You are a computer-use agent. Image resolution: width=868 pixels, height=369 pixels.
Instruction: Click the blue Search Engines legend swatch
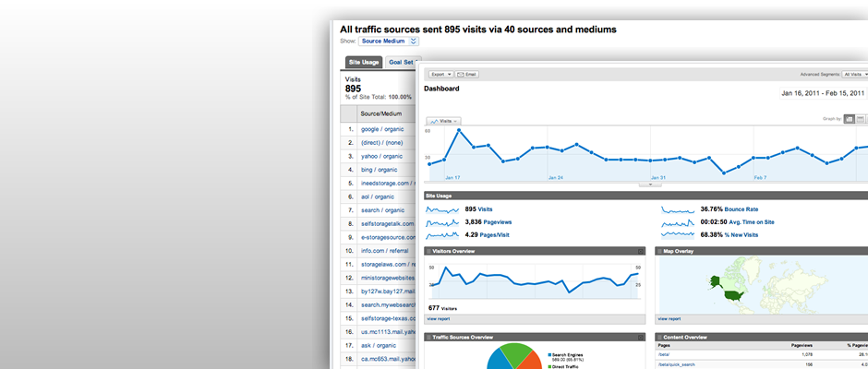coord(549,354)
